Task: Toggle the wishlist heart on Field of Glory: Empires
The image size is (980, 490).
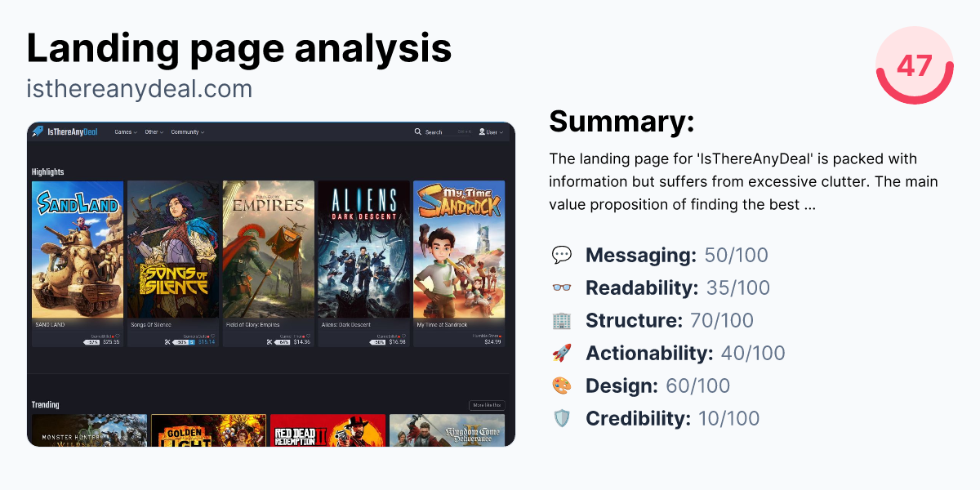Action: (x=308, y=335)
